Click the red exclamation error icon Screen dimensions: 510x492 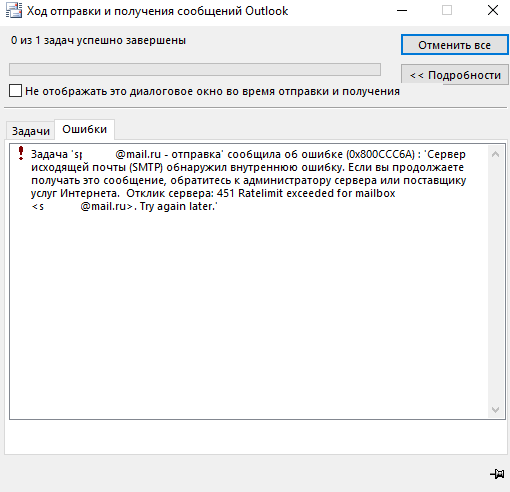click(x=21, y=153)
